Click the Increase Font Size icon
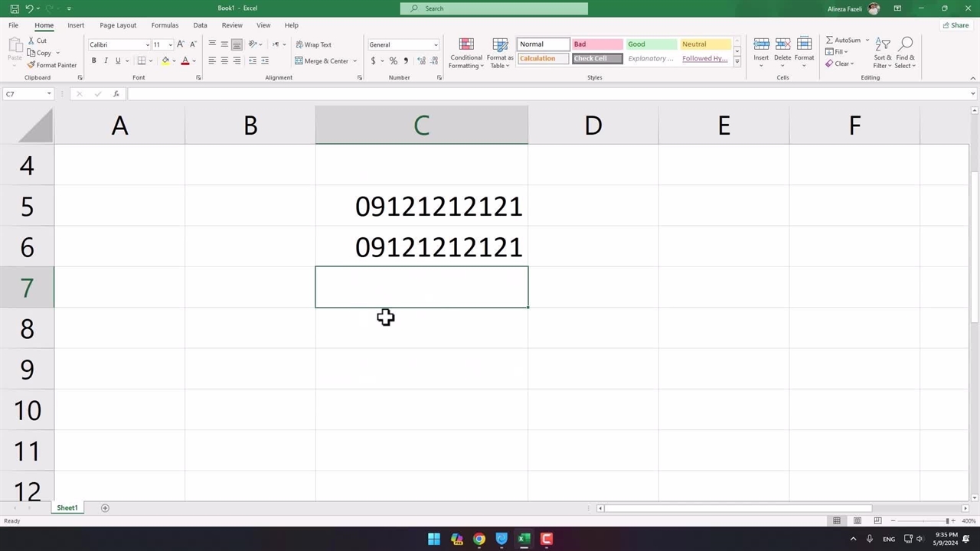 pyautogui.click(x=181, y=44)
